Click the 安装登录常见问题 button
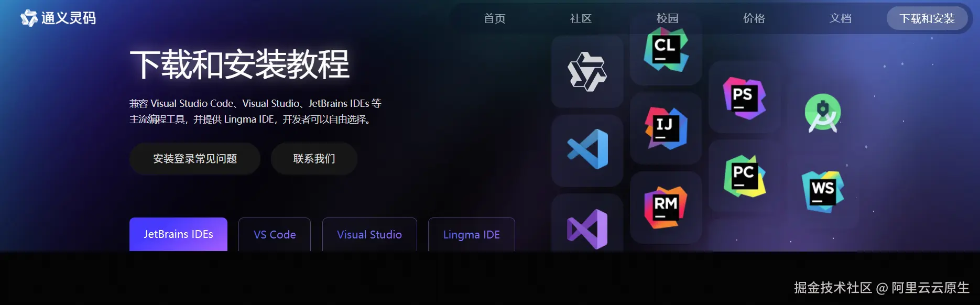Viewport: 980px width, 305px height. [195, 159]
